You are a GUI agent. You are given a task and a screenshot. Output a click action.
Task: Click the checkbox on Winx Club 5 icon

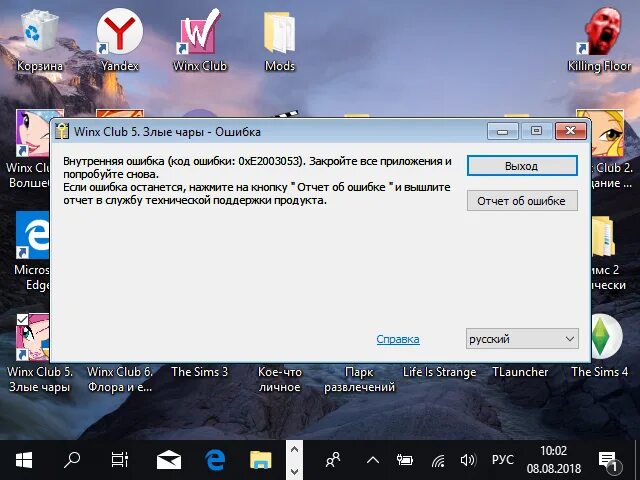[22, 320]
